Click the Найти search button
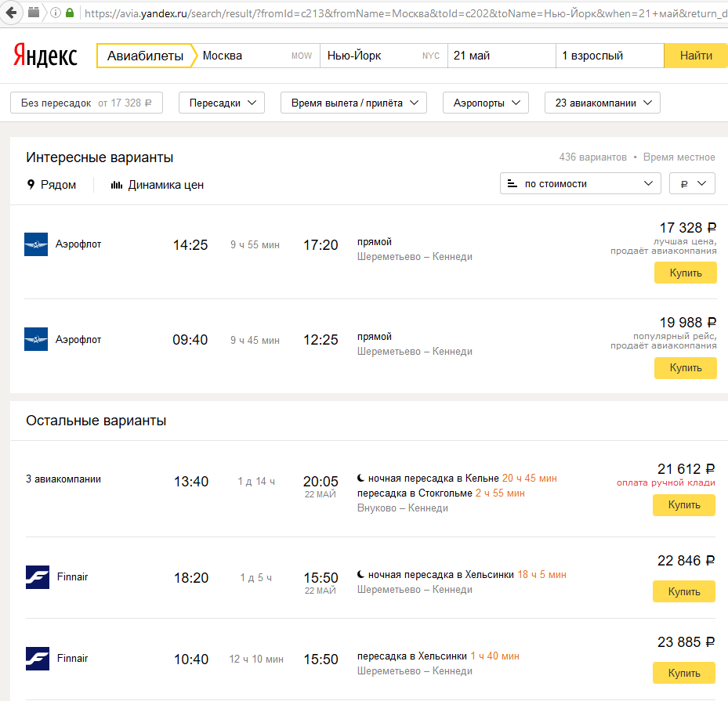 coord(696,56)
